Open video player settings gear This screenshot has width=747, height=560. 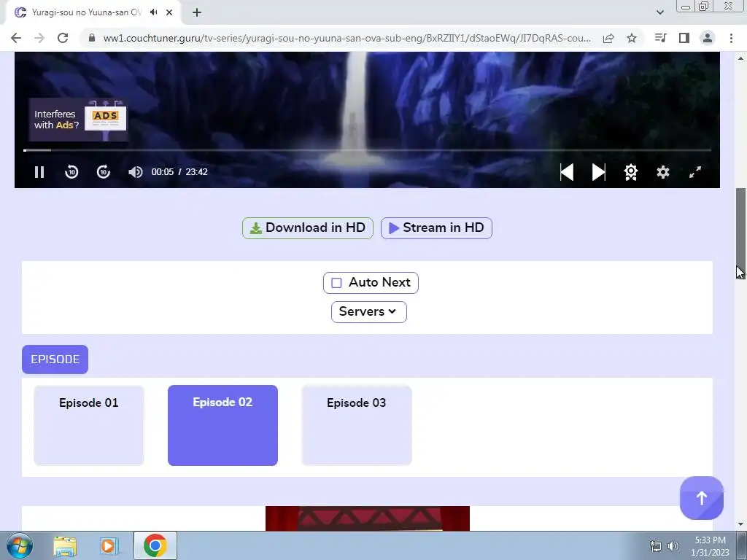click(x=663, y=172)
